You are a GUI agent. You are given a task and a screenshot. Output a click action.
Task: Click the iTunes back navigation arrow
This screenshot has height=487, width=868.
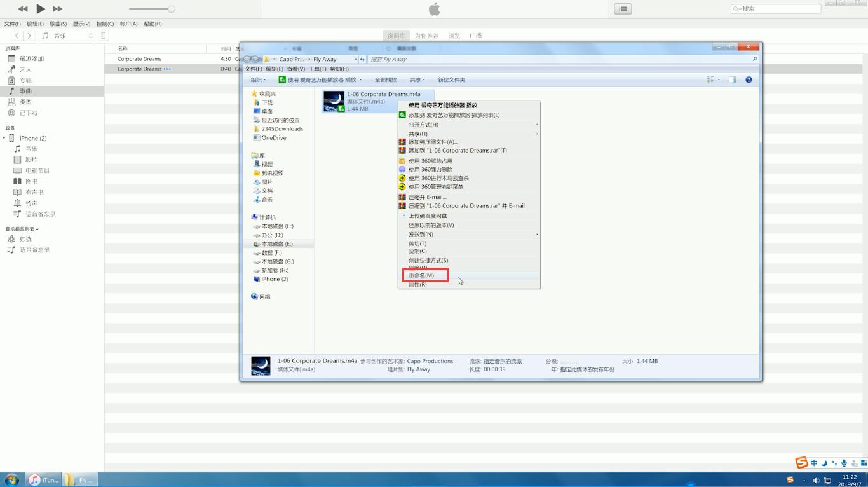pyautogui.click(x=17, y=36)
